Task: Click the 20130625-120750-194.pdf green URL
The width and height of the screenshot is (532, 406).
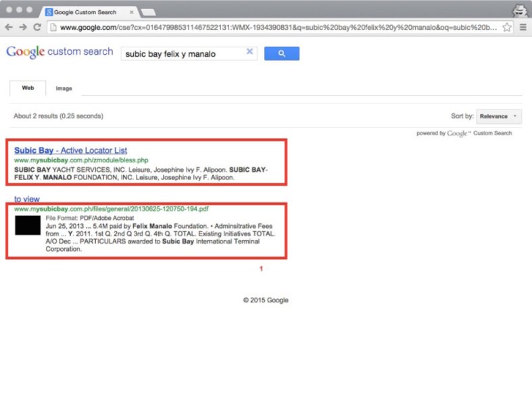Action: 112,208
